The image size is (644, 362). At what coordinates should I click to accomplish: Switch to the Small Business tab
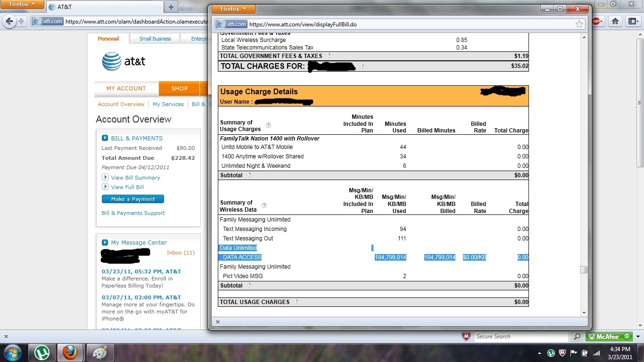click(155, 39)
